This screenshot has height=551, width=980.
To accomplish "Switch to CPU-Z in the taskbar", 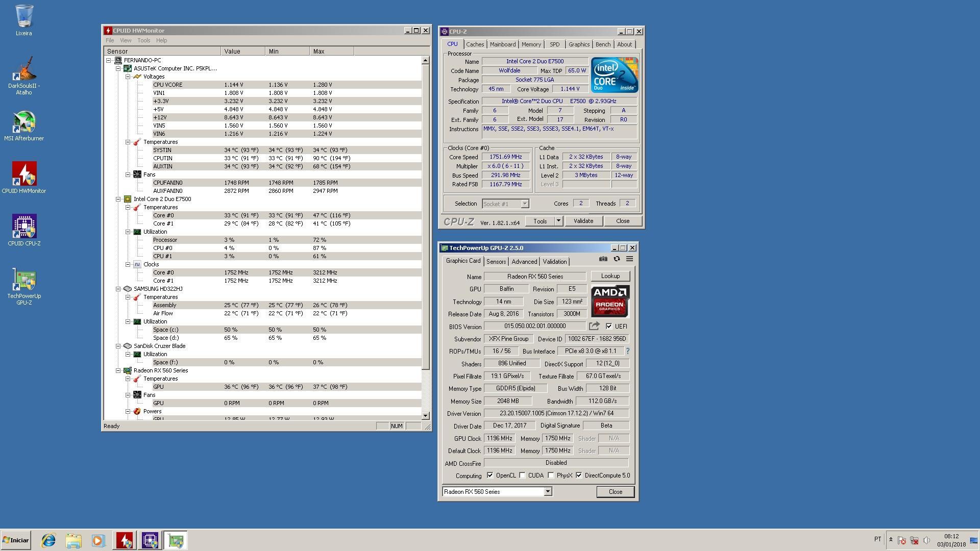I will tap(150, 540).
